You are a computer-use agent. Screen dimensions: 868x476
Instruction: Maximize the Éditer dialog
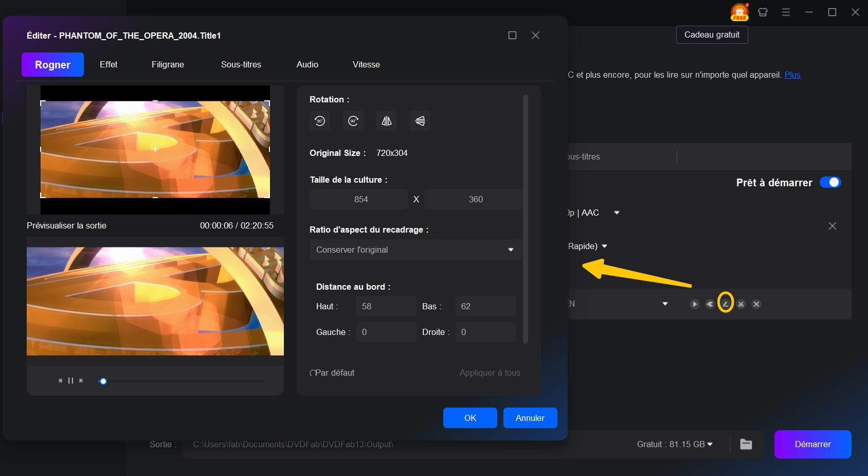pos(512,35)
